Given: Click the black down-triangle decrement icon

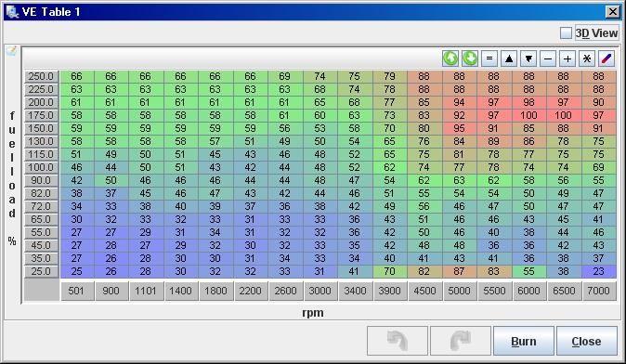Looking at the screenshot, I should click(528, 58).
